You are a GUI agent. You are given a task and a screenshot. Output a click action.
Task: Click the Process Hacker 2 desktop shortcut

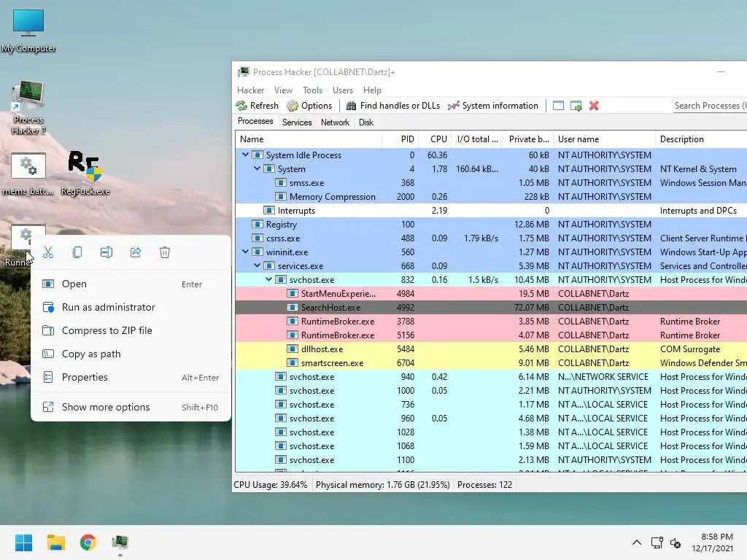point(28,109)
